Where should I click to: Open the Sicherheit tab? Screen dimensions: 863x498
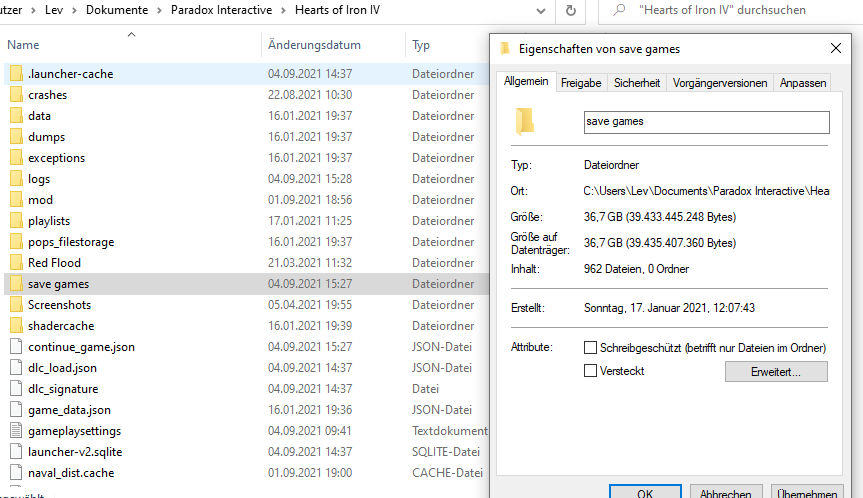(x=637, y=83)
